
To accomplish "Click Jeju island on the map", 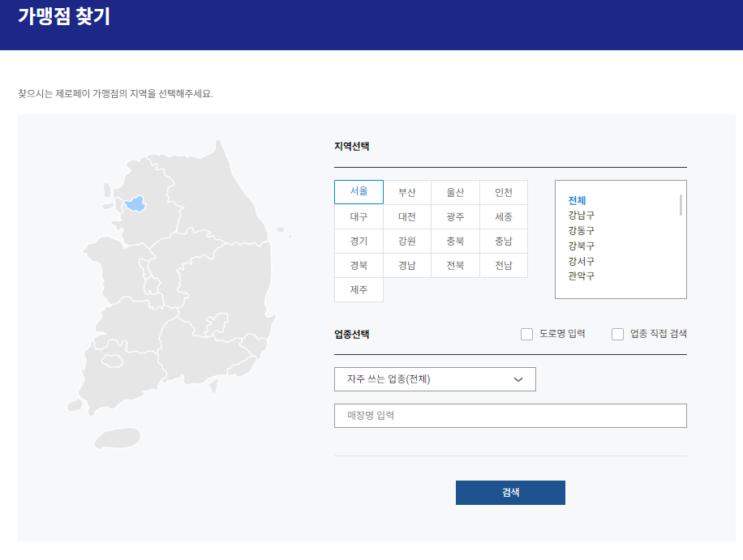I will point(118,438).
